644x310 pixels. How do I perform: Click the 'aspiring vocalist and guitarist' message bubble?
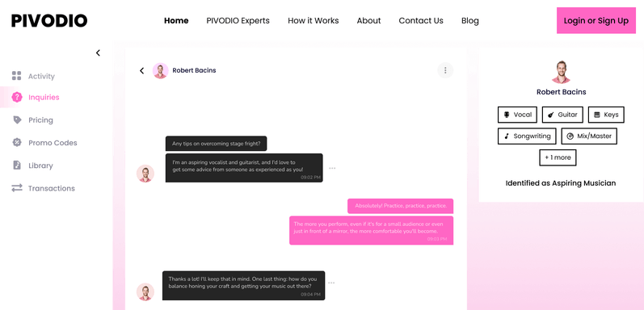click(x=244, y=168)
